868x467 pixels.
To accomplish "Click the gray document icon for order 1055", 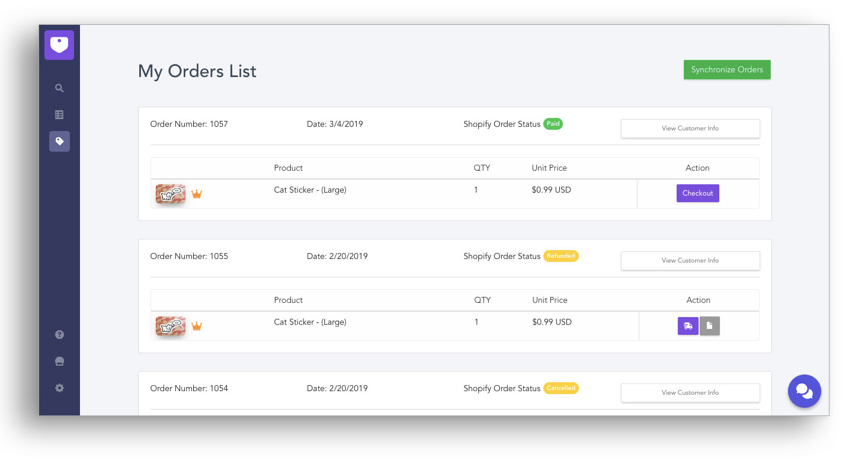I will pyautogui.click(x=710, y=326).
